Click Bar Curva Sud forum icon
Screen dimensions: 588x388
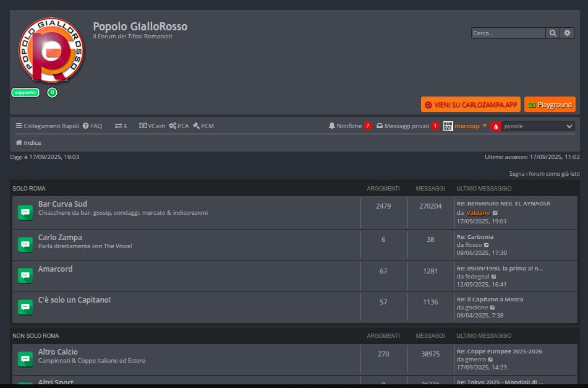point(25,212)
